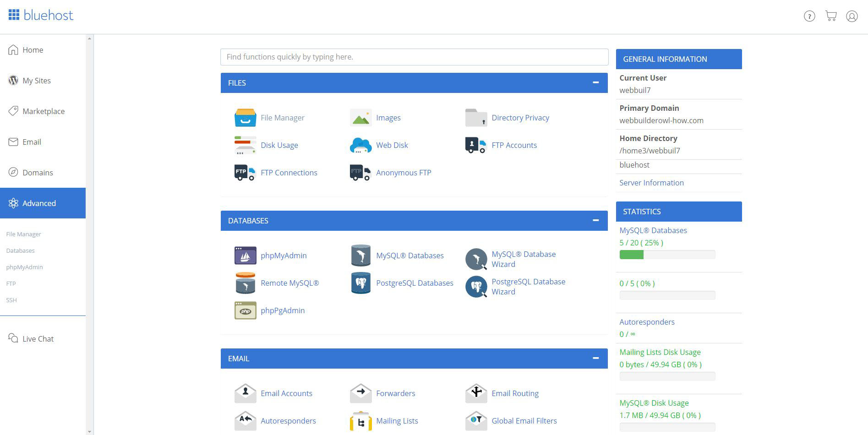Collapse the EMAIL section
This screenshot has width=868, height=435.
click(595, 359)
